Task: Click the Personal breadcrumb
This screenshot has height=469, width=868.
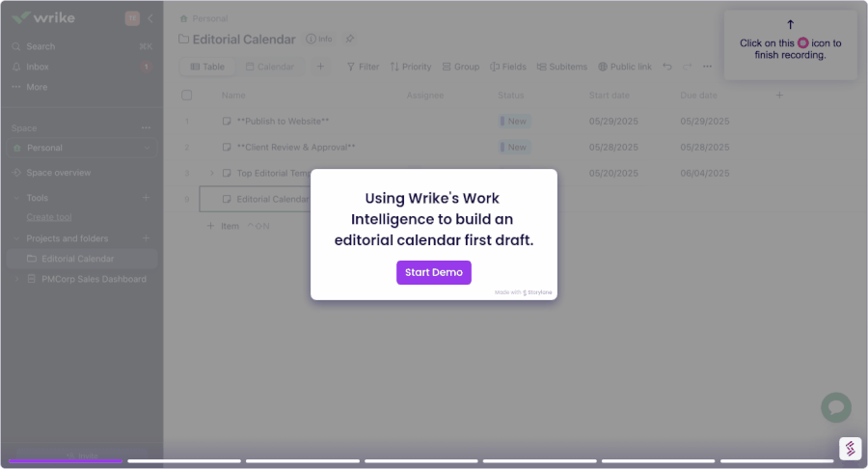Action: pyautogui.click(x=210, y=19)
